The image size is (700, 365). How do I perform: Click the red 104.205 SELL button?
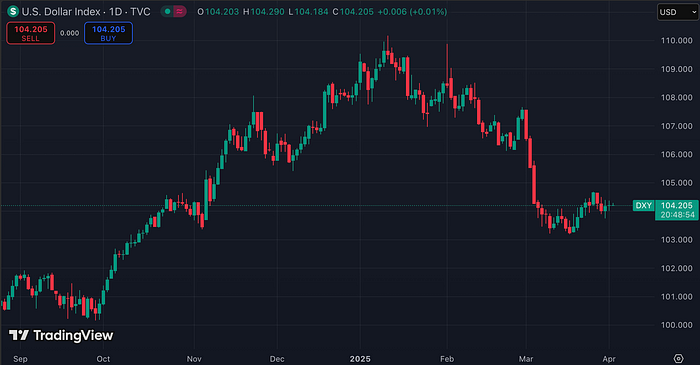point(30,33)
